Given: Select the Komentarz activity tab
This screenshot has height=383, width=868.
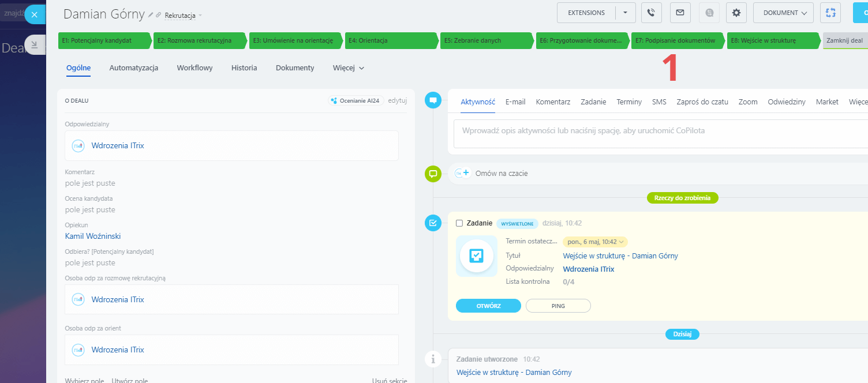Looking at the screenshot, I should pyautogui.click(x=553, y=102).
